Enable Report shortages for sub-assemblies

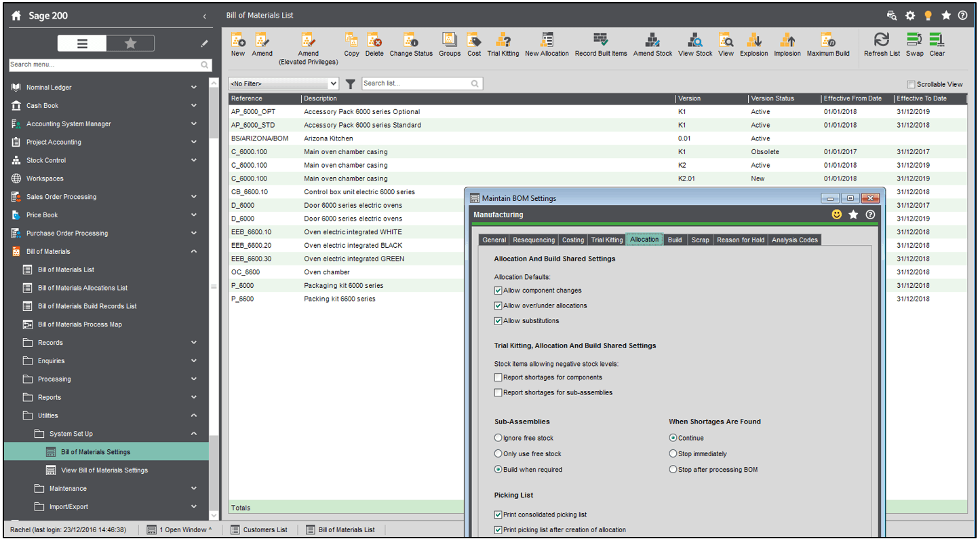click(498, 392)
